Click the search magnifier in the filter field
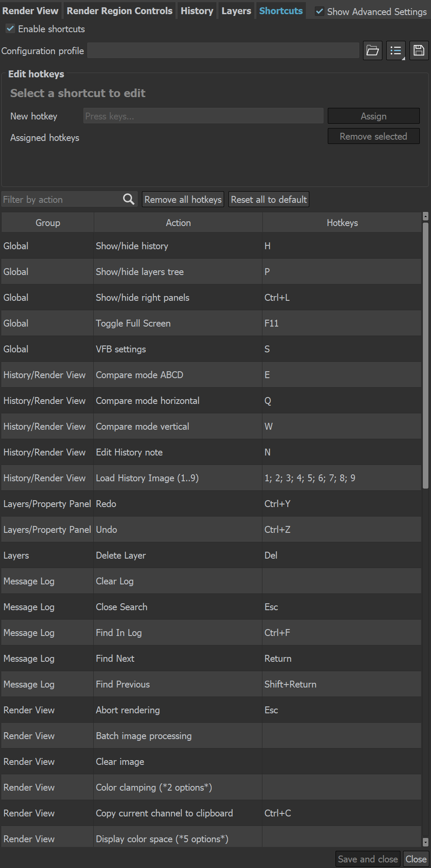The image size is (431, 868). tap(128, 199)
